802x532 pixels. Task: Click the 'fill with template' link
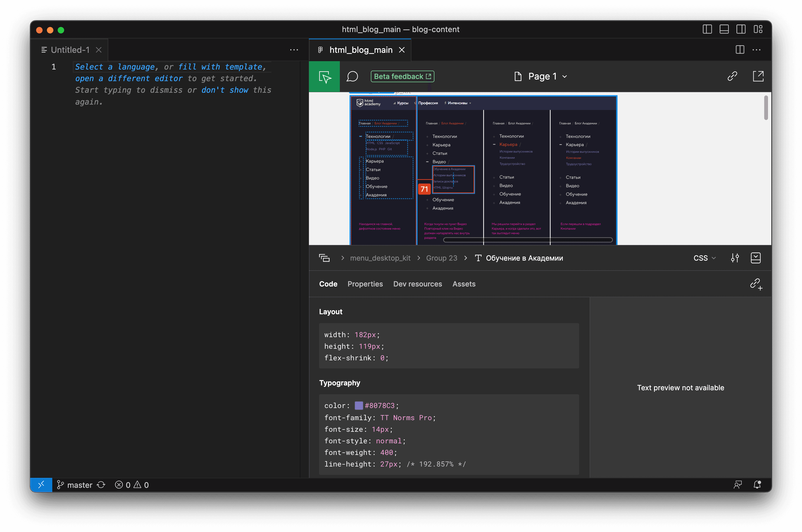tap(220, 67)
